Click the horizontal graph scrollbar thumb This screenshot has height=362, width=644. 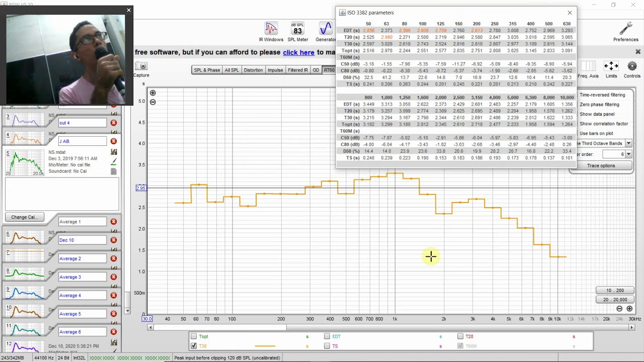(x=221, y=327)
